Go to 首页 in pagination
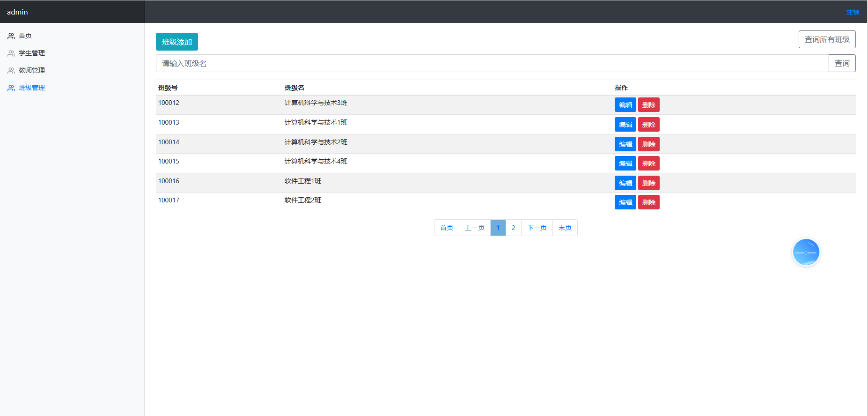Viewport: 868px width, 416px height. pyautogui.click(x=447, y=228)
